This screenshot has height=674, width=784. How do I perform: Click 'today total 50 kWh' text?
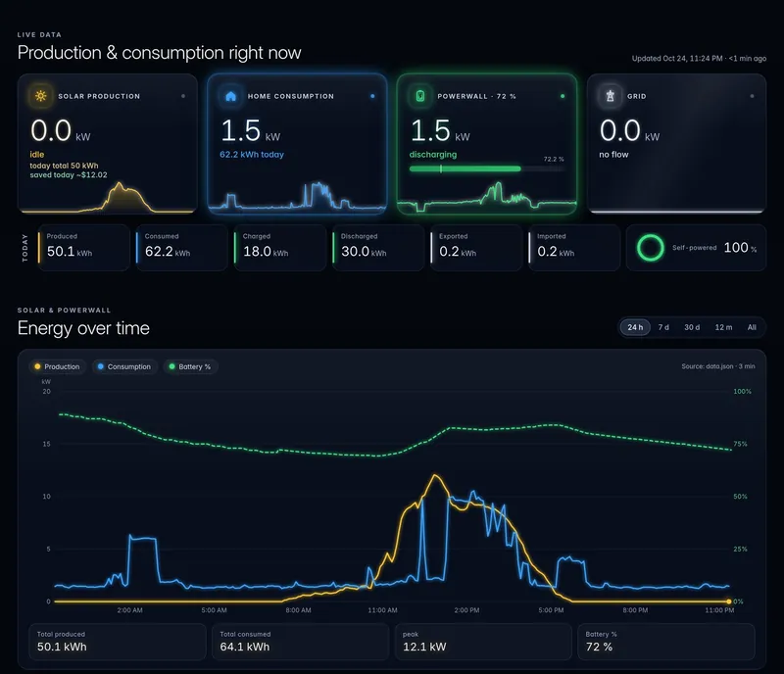coord(64,166)
